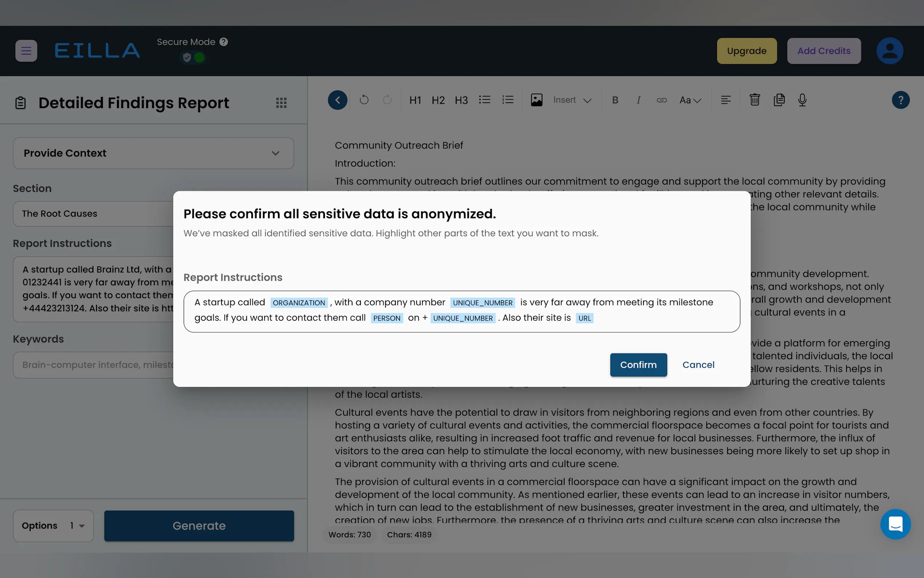
Task: Click the copy document icon
Action: [x=779, y=100]
